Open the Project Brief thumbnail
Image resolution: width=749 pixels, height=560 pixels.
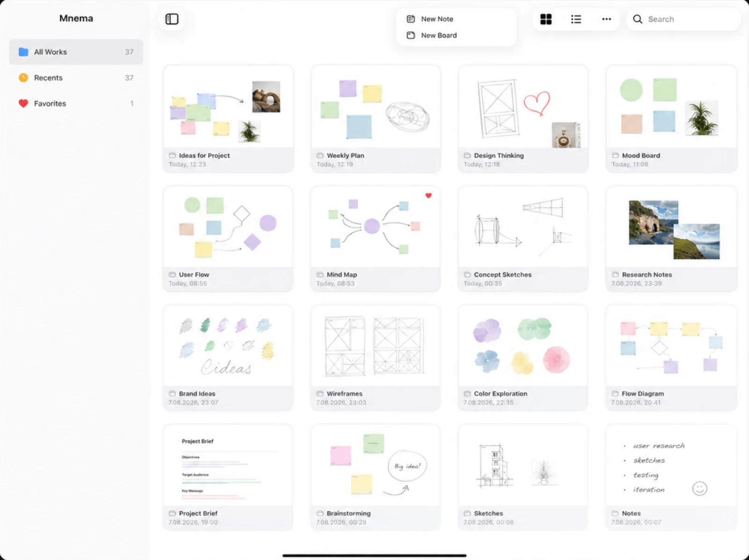tap(228, 465)
